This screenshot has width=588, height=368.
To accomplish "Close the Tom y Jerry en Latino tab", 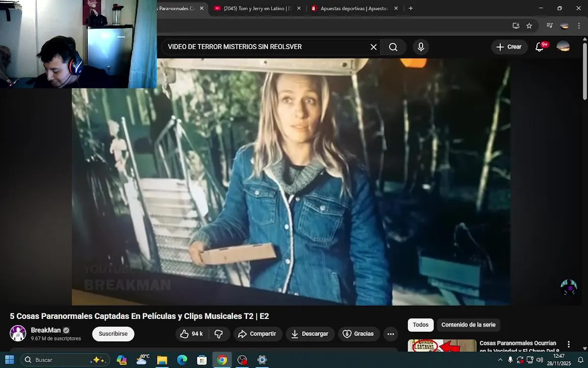I will click(x=299, y=8).
